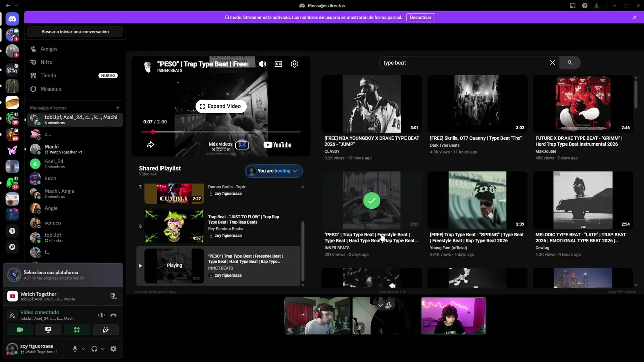The width and height of the screenshot is (644, 362).
Task: Click the YouTube logo in player
Action: pyautogui.click(x=277, y=145)
